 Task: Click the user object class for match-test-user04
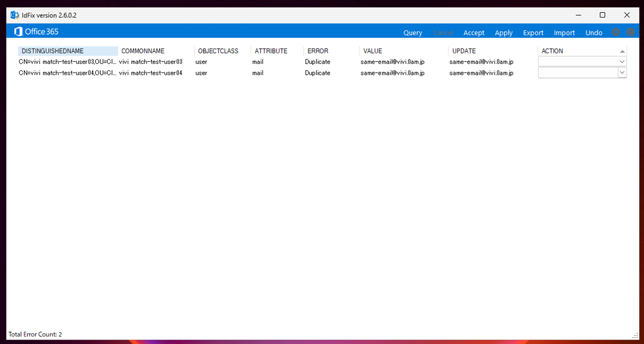(x=201, y=73)
